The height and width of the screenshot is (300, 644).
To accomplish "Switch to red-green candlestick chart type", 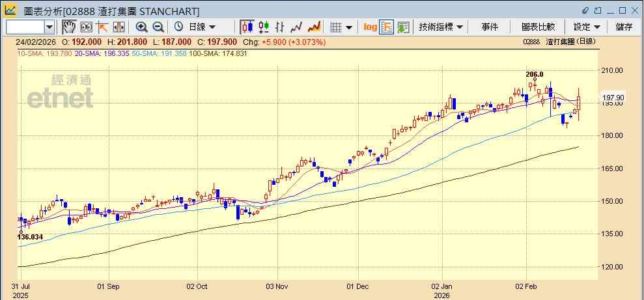I will 264,27.
